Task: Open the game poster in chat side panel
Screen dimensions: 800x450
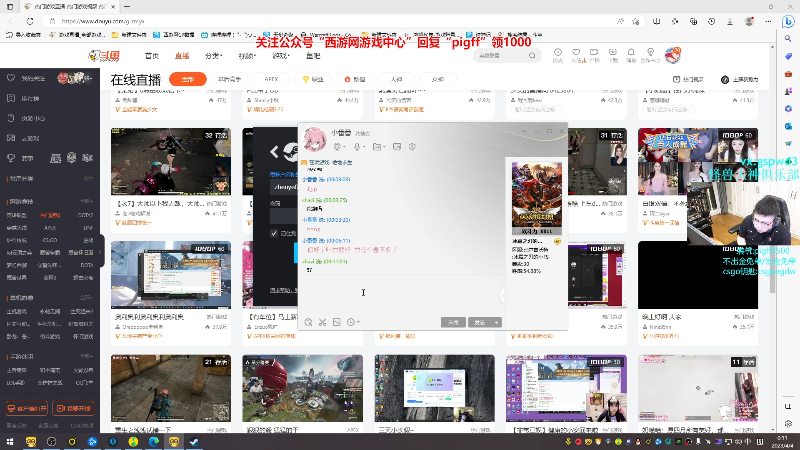Action: (537, 198)
